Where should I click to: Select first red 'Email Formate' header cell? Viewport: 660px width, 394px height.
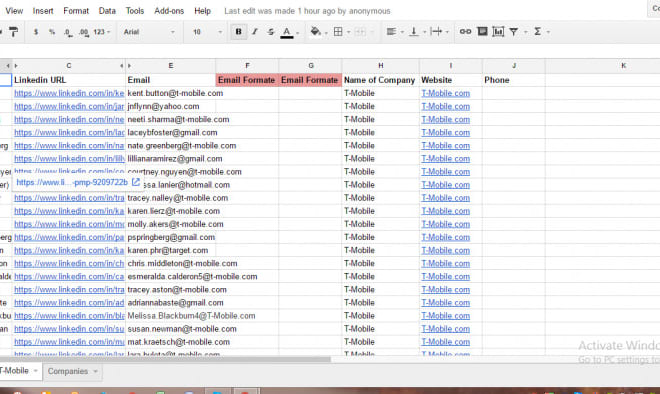[247, 80]
